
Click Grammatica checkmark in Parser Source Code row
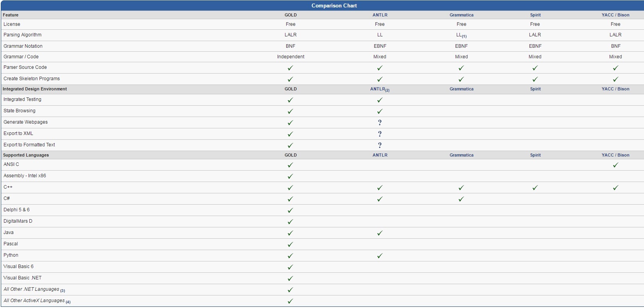(x=461, y=68)
